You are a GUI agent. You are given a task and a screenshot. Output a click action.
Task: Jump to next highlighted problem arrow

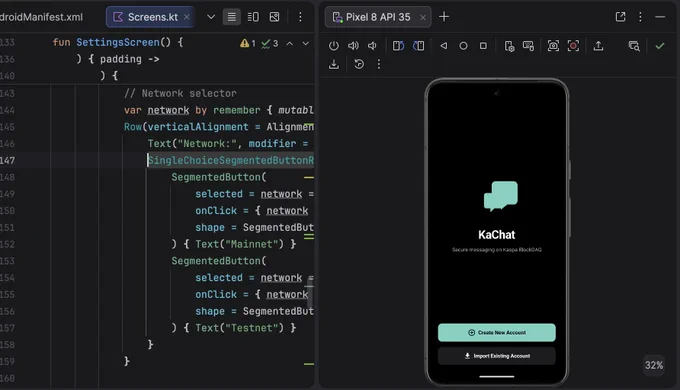coord(306,43)
